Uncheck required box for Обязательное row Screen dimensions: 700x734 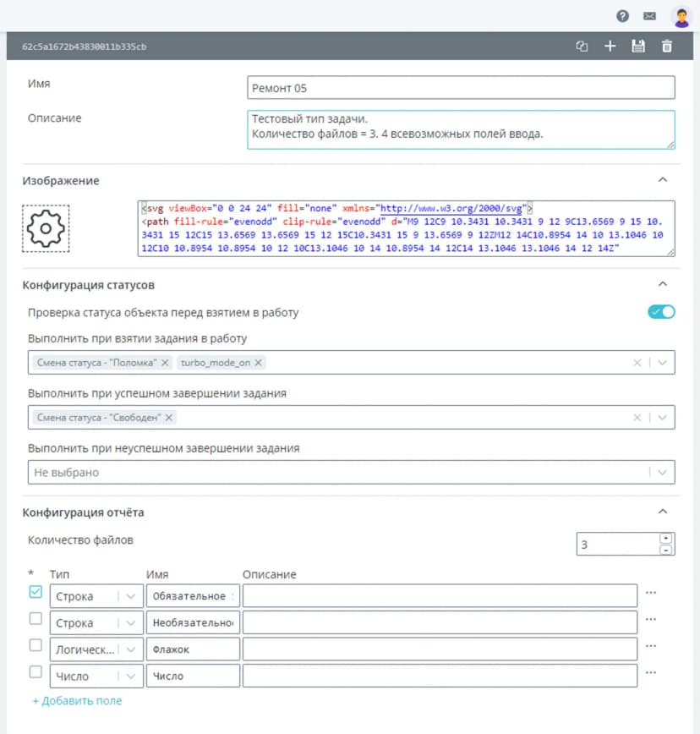pos(36,592)
